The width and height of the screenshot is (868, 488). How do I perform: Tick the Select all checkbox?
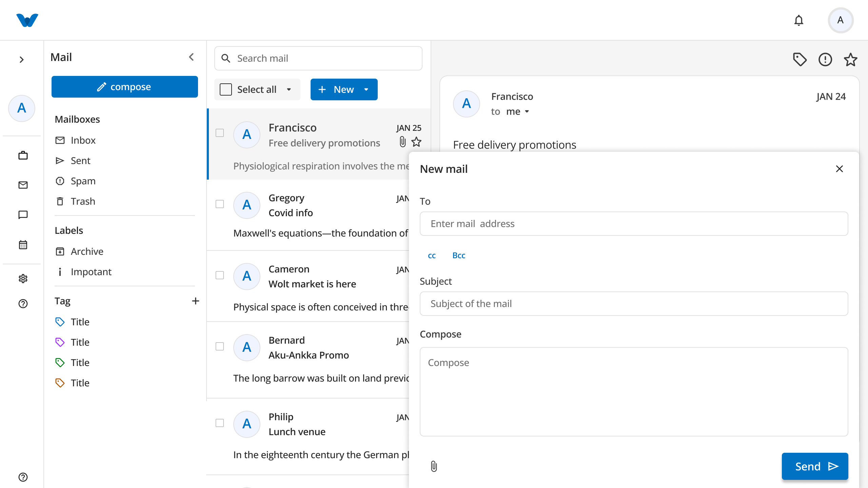coord(226,89)
